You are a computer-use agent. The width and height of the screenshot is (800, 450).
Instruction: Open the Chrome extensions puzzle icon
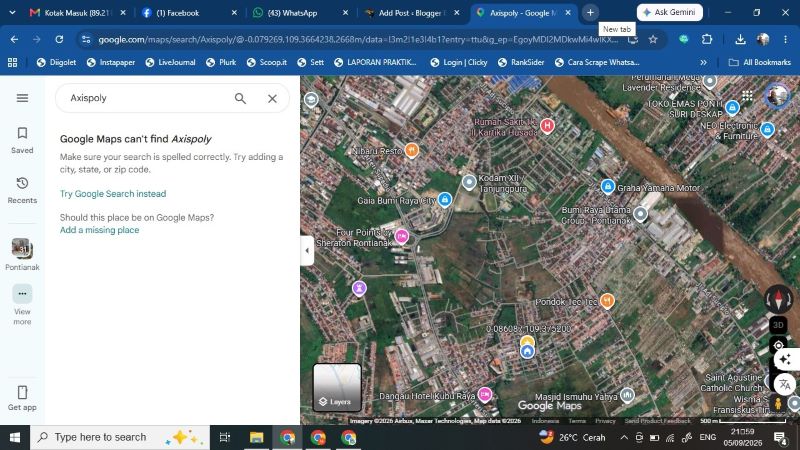(x=707, y=39)
